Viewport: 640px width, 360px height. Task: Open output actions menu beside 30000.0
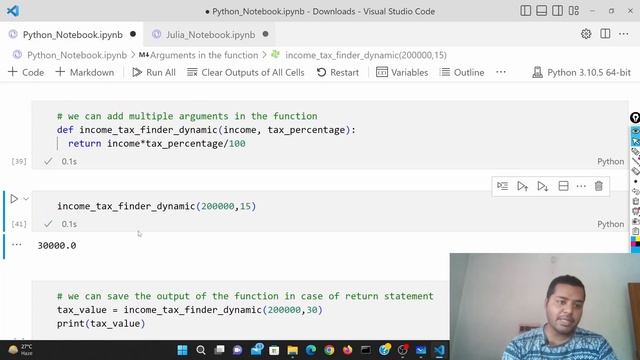[16, 244]
